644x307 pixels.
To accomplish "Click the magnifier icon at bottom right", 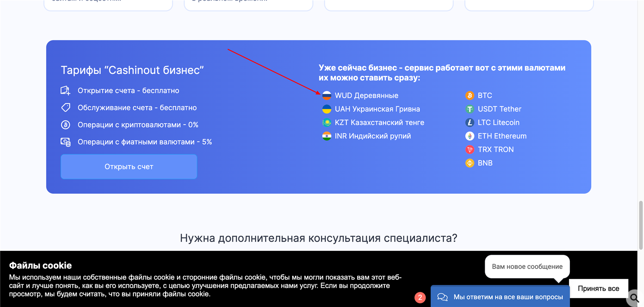I will click(x=634, y=298).
